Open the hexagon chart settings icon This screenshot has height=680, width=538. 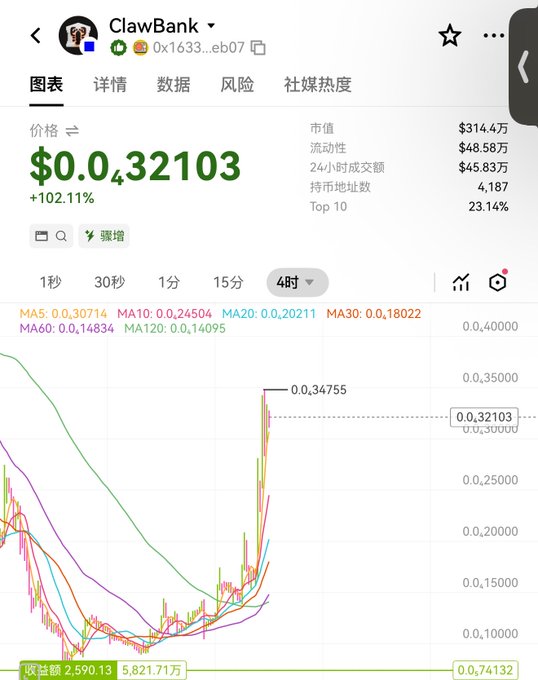pos(498,281)
